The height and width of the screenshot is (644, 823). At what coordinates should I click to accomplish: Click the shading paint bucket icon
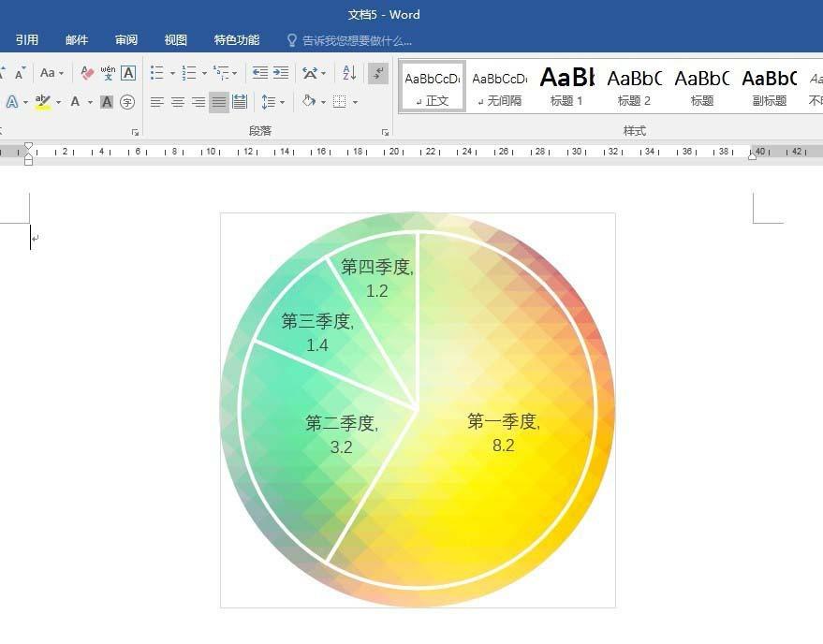309,101
